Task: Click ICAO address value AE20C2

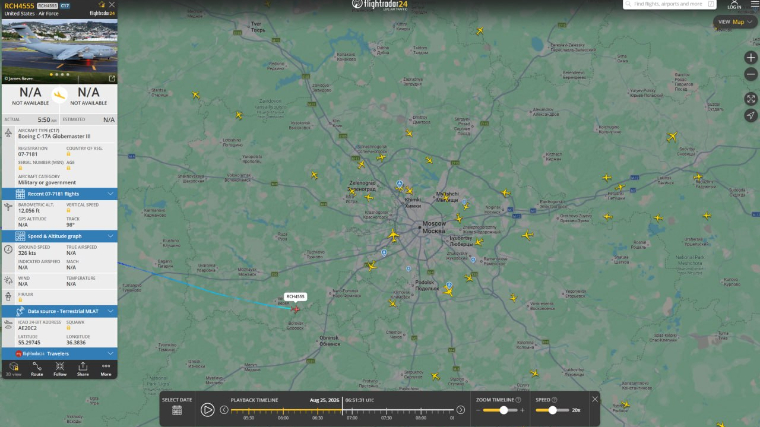Action: 27,328
